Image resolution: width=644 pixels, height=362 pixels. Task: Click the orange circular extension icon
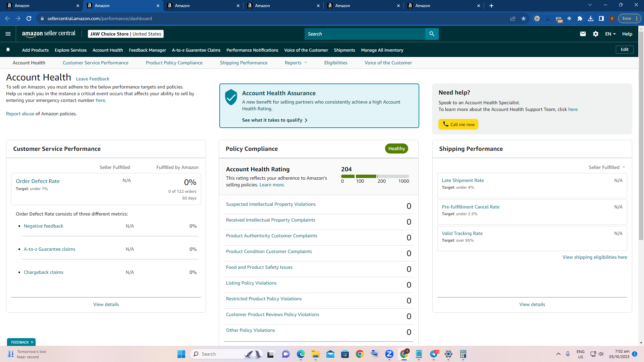(537, 18)
